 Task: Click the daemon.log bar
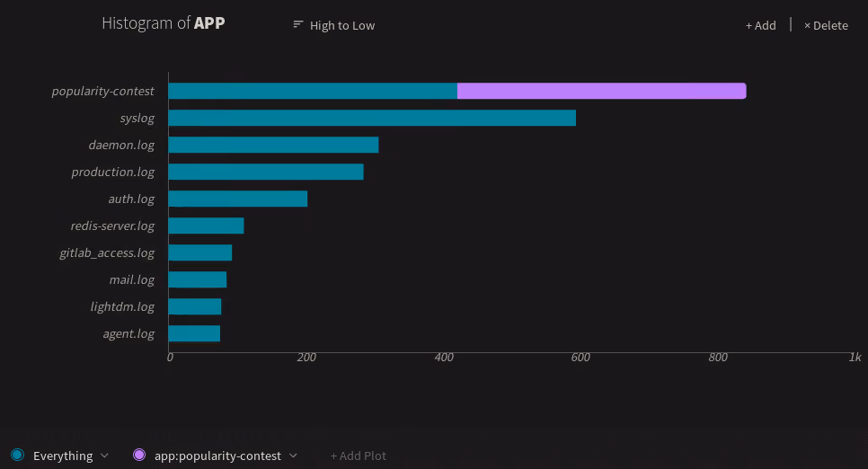coord(273,145)
